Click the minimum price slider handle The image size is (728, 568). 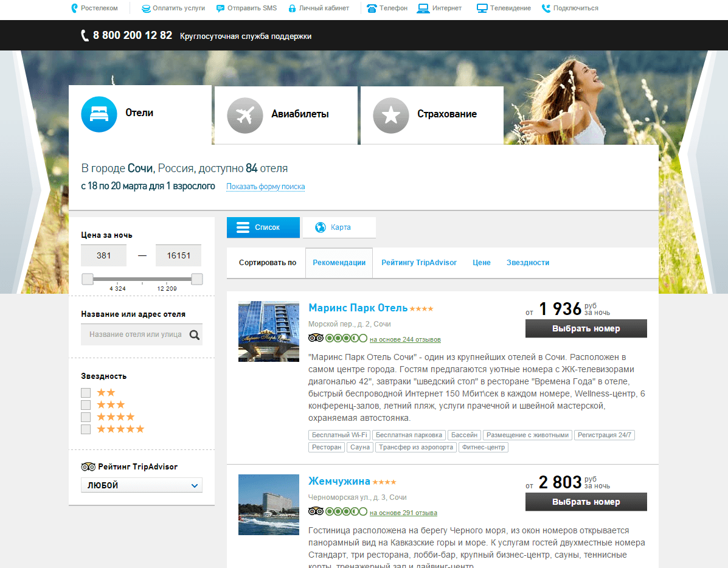88,279
